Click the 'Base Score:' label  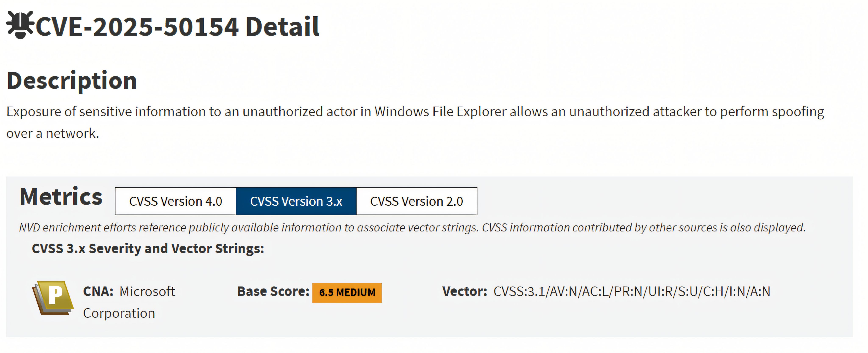pos(273,292)
